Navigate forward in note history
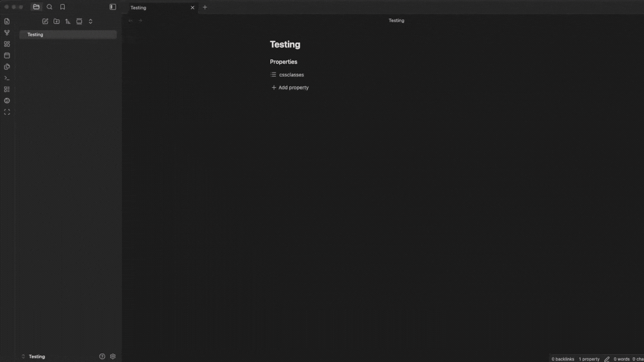The width and height of the screenshot is (644, 362). [x=140, y=21]
